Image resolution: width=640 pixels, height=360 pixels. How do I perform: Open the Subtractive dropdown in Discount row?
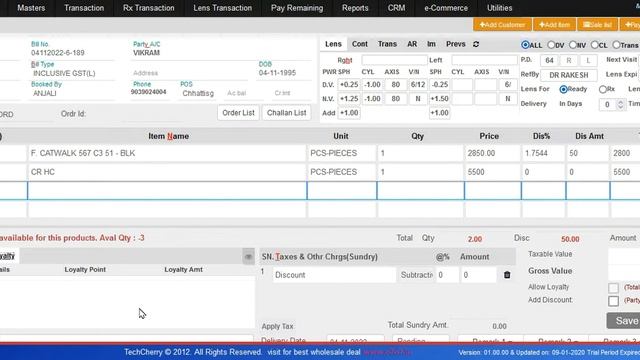click(x=416, y=275)
